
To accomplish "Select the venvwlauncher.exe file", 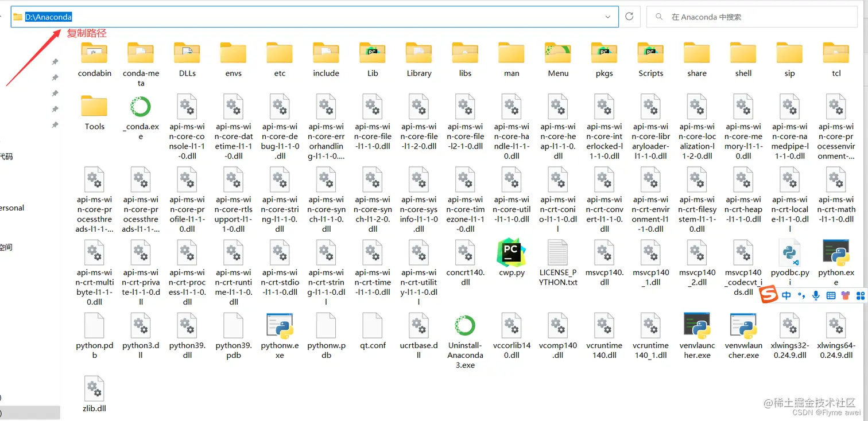I will click(743, 336).
